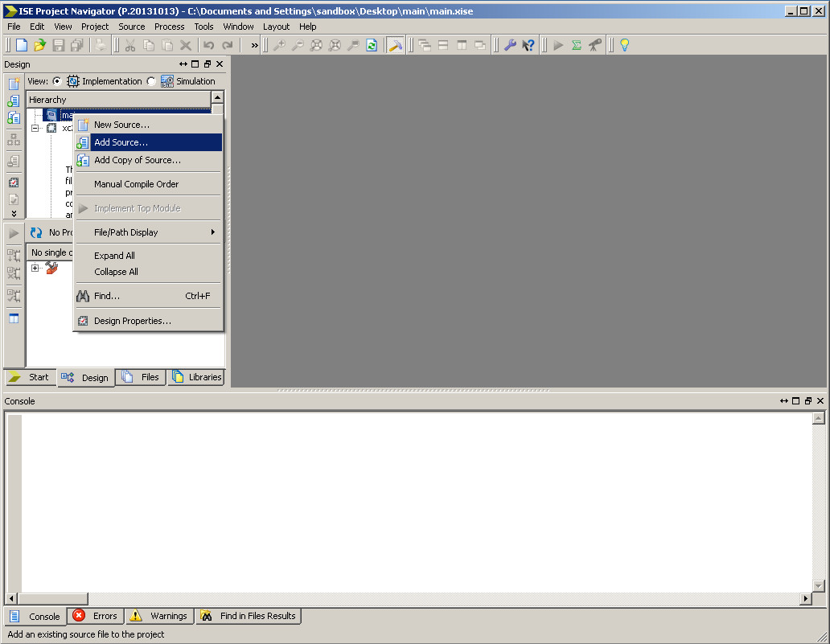Click the Copy toolbar icon

(149, 46)
